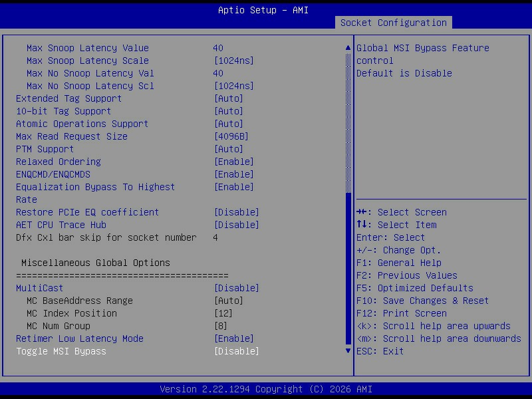Click <m>: Scroll help area downwards
The image size is (532, 399).
click(439, 338)
